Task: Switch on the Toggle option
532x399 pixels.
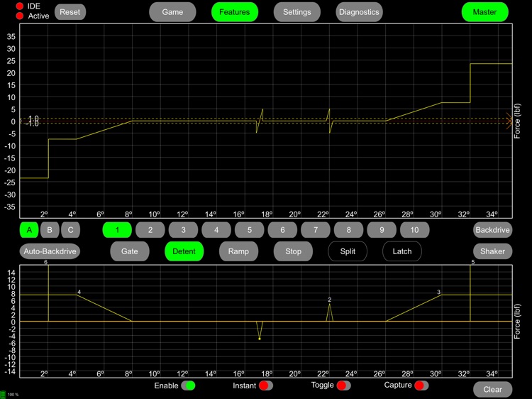Action: (344, 386)
